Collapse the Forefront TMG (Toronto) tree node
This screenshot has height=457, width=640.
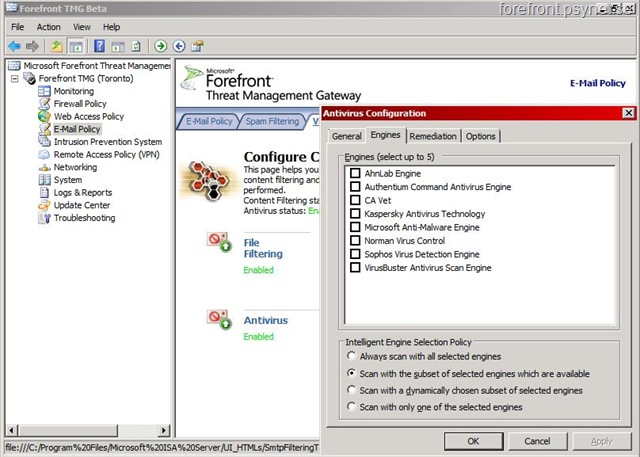coord(15,78)
